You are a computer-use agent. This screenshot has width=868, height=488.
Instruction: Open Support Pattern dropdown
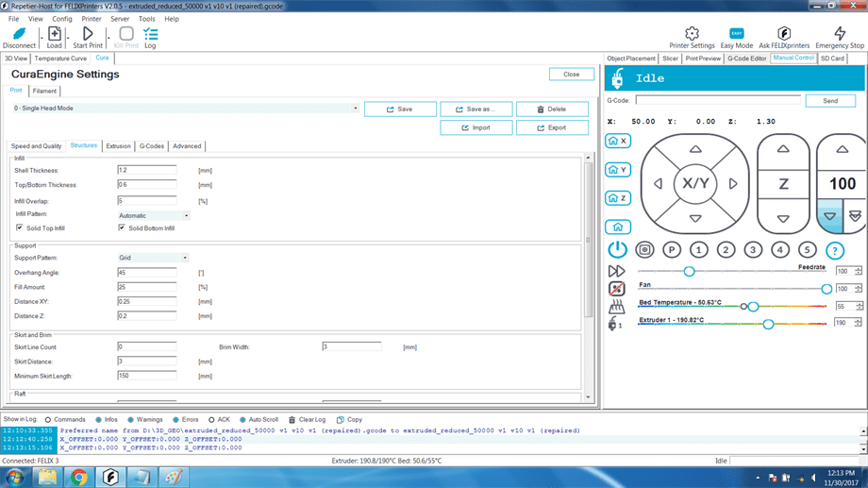coord(185,258)
